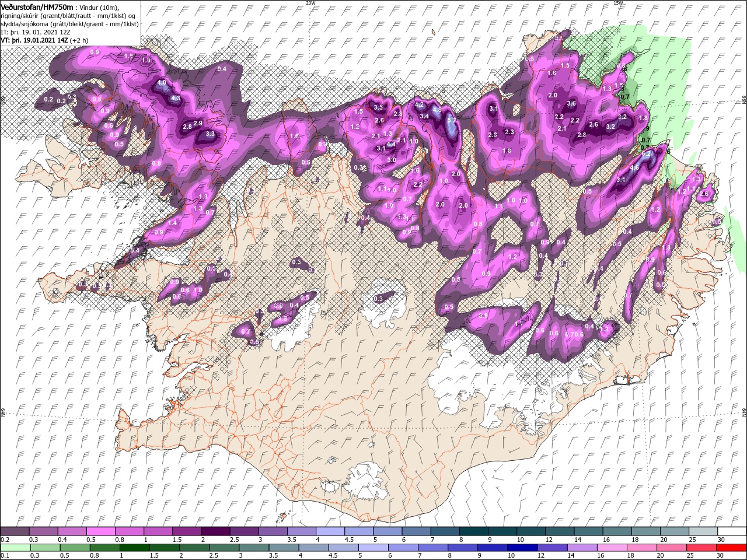Click the 2.3 precipitation value on the map

pos(509,132)
